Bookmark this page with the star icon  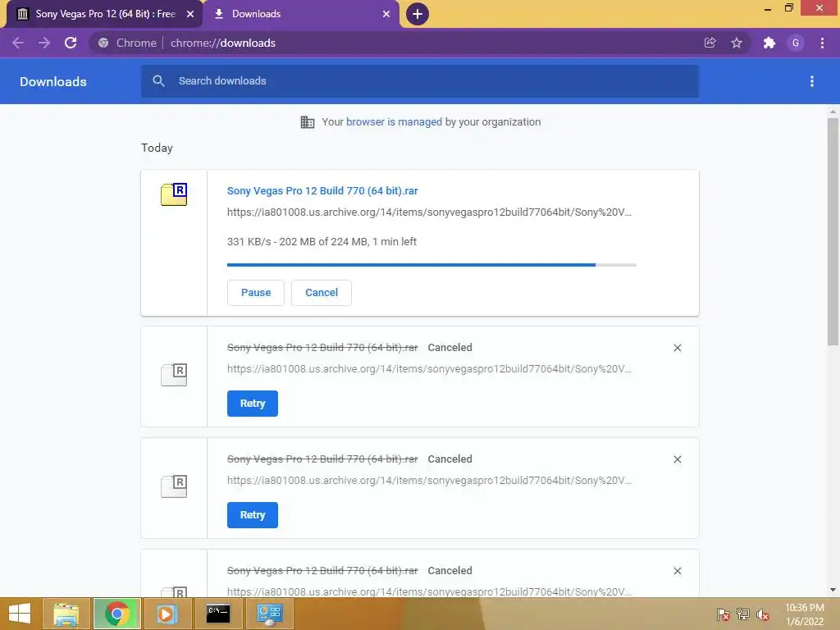click(x=737, y=43)
